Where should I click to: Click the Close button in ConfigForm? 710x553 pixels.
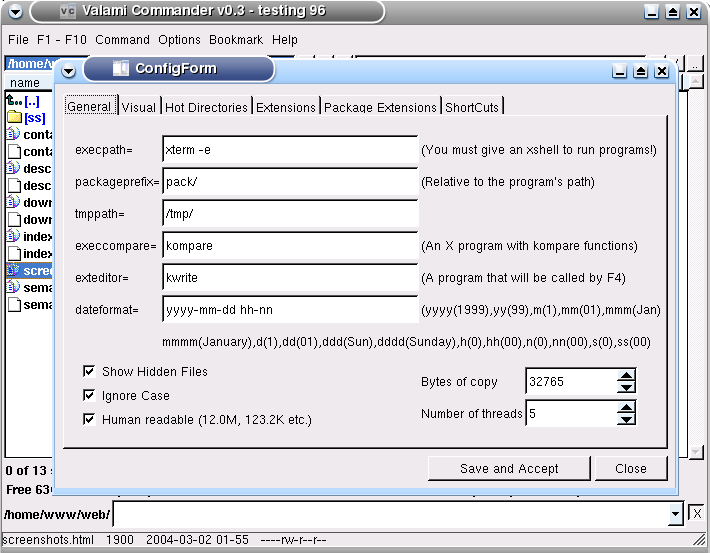(x=630, y=468)
